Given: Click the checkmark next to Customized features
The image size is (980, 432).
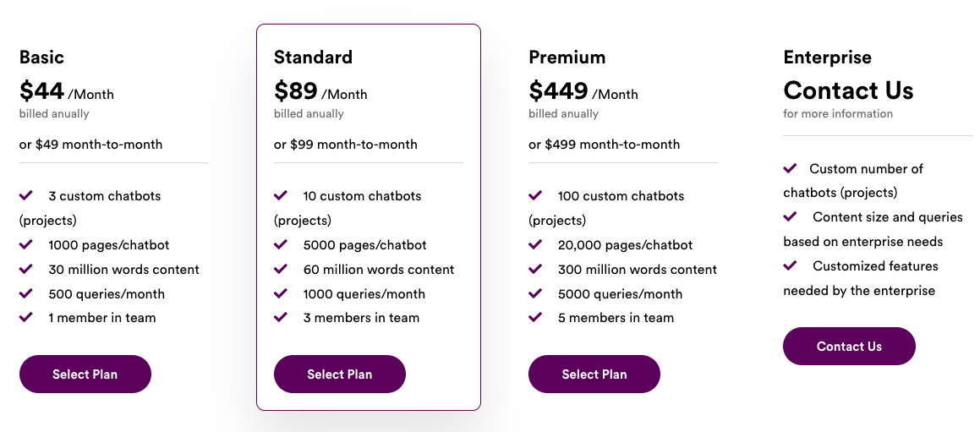Looking at the screenshot, I should click(x=791, y=265).
